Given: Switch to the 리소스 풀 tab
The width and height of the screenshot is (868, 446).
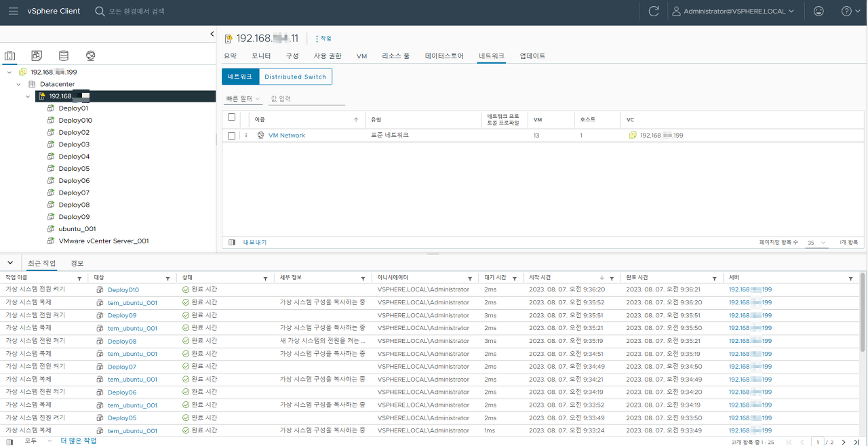Looking at the screenshot, I should (395, 56).
